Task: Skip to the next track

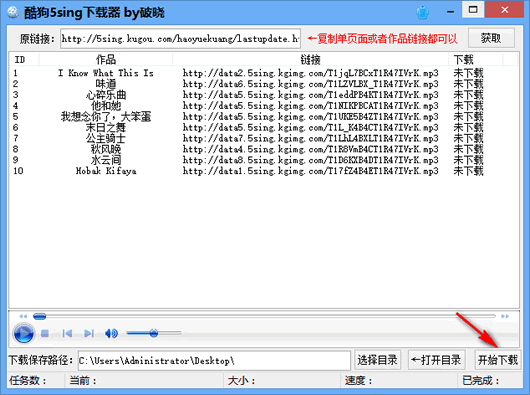Action: [x=89, y=334]
